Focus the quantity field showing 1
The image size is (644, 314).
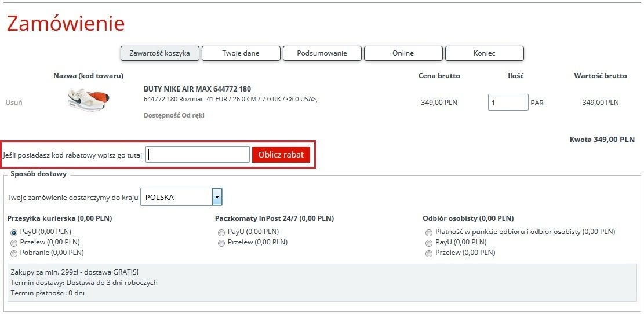pyautogui.click(x=508, y=102)
